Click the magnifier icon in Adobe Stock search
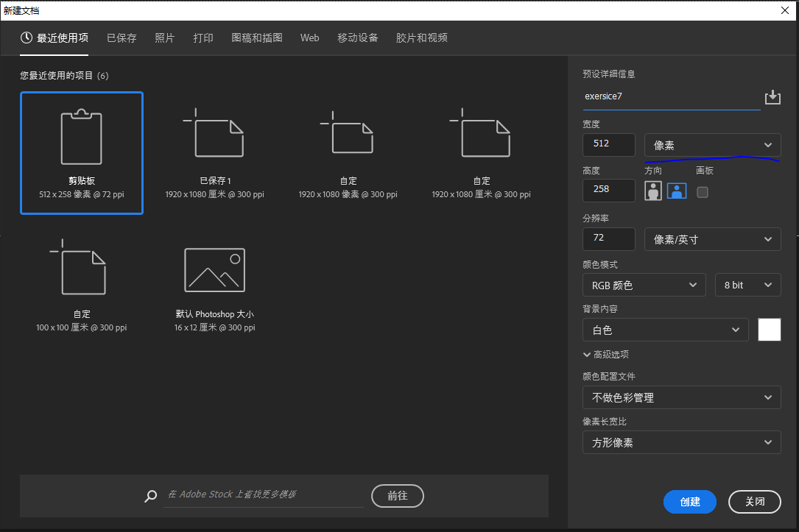The width and height of the screenshot is (799, 532). click(x=150, y=496)
